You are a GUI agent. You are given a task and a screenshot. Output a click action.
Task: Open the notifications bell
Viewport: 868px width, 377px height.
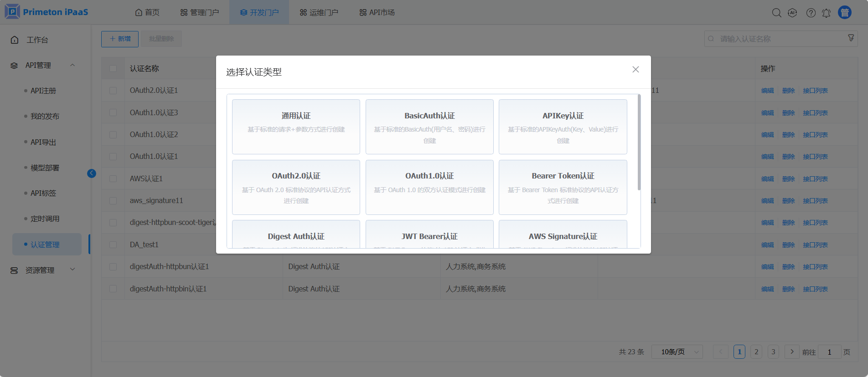click(826, 13)
